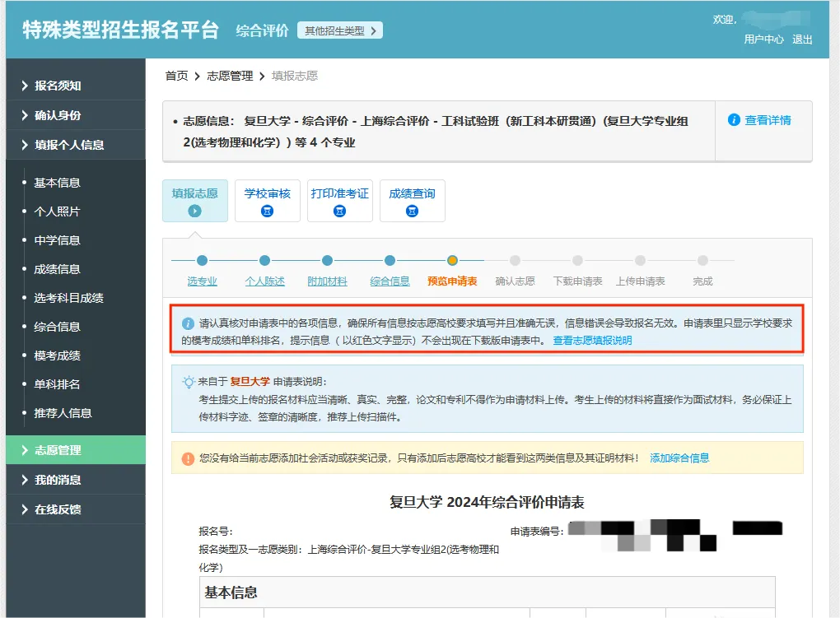This screenshot has width=840, height=618.
Task: Open the 查看志愿填报说明 link
Action: pyautogui.click(x=592, y=340)
